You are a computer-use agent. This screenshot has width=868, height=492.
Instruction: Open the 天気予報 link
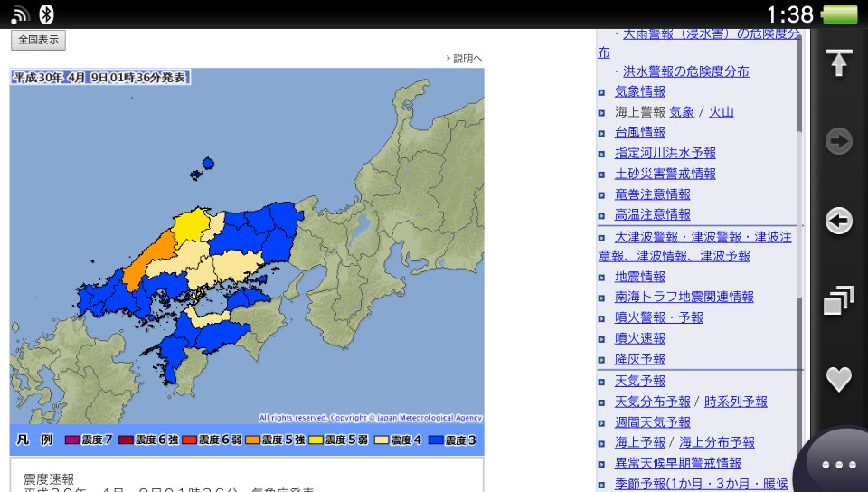[x=640, y=381]
